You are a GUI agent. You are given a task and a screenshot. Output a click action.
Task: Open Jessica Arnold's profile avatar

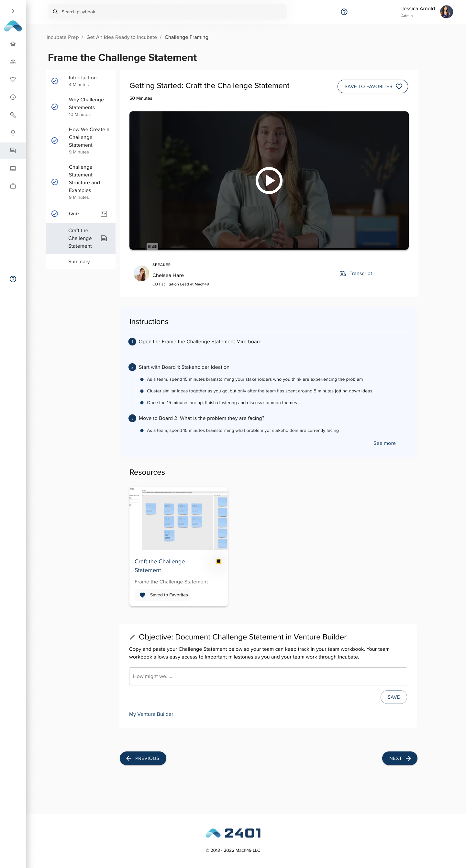click(446, 12)
